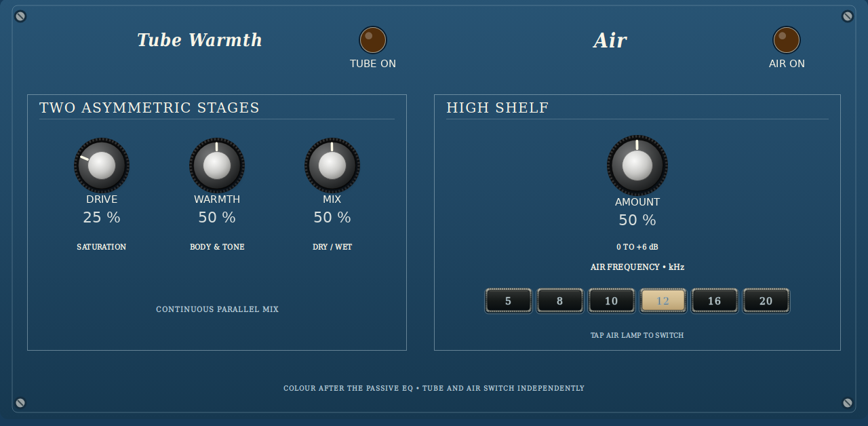Viewport: 868px width, 426px height.
Task: Click the BODY & TONE label
Action: pyautogui.click(x=217, y=247)
